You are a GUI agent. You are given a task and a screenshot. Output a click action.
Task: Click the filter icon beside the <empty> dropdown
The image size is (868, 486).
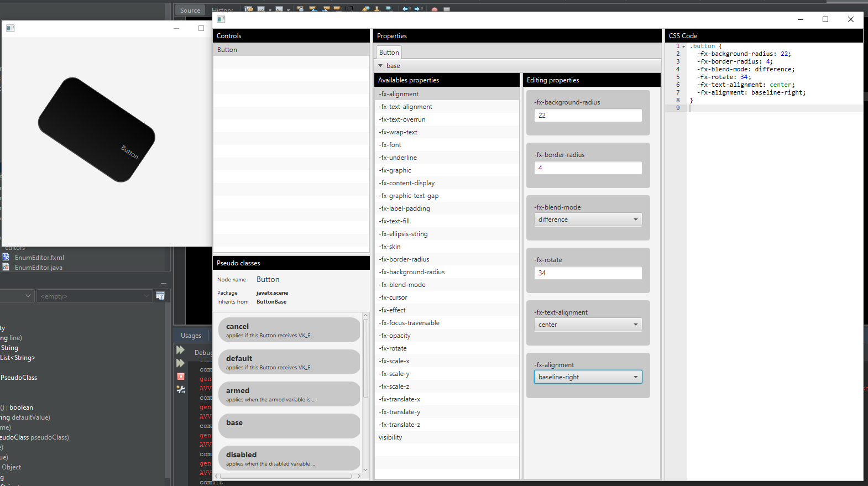160,296
